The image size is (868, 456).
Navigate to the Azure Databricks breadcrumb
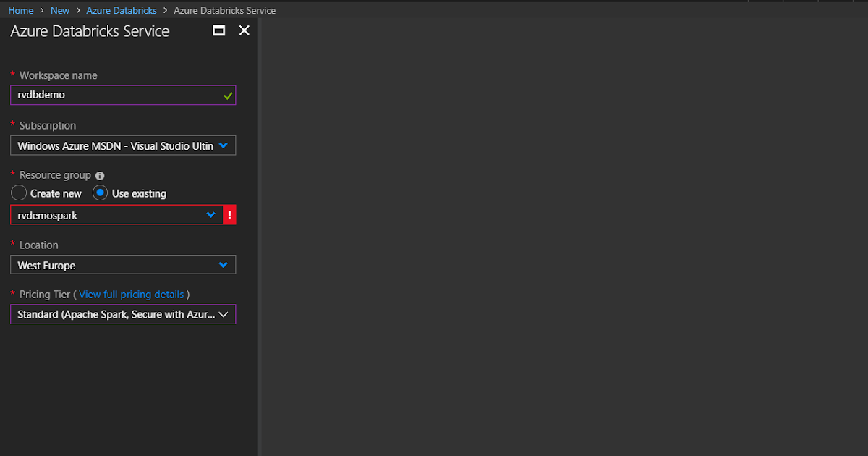tap(121, 9)
